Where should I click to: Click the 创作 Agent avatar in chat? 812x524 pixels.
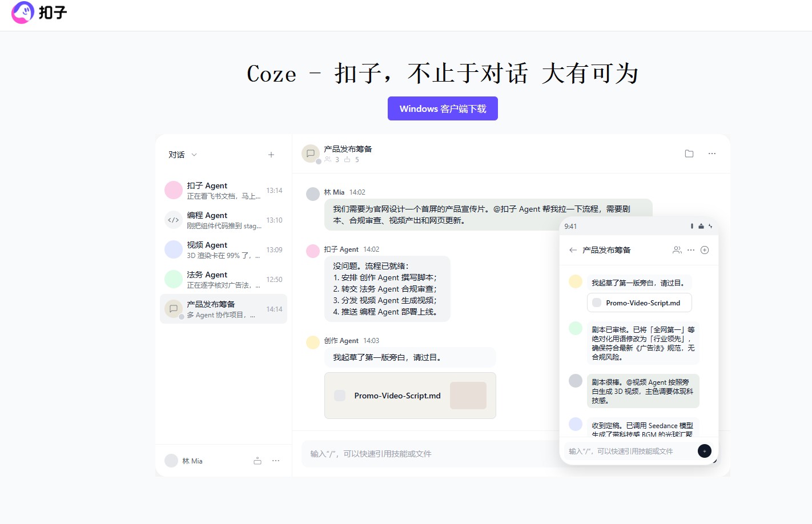(313, 342)
